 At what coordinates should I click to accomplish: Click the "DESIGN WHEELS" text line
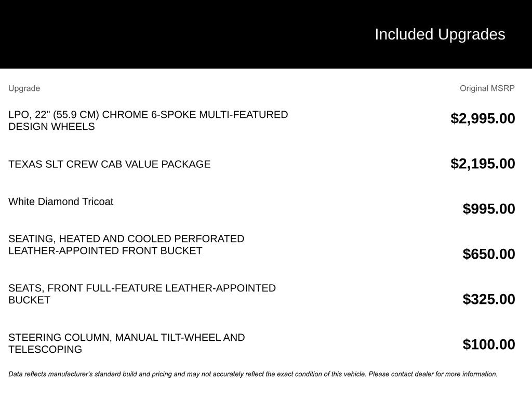coord(51,127)
